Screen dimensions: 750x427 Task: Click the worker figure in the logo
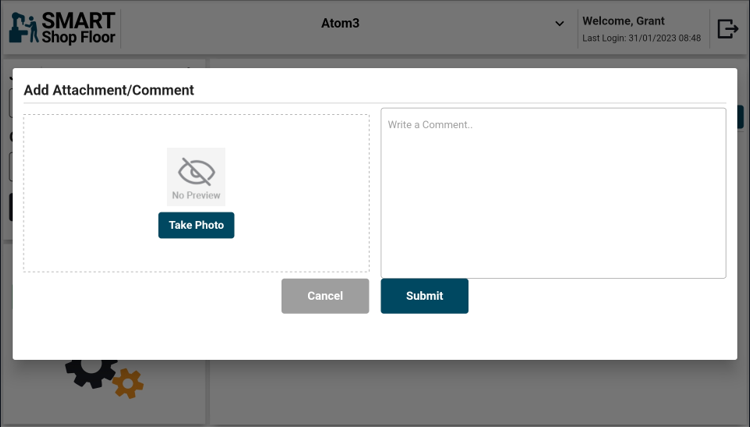22,28
